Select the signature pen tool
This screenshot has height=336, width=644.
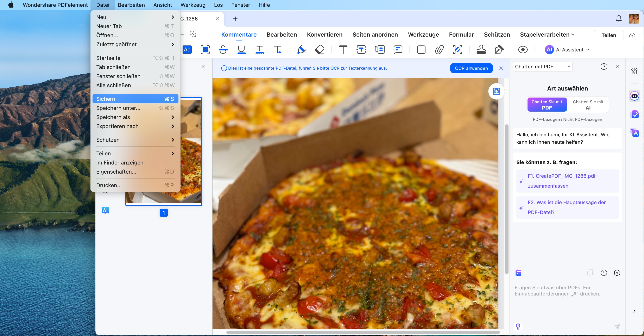[x=499, y=50]
